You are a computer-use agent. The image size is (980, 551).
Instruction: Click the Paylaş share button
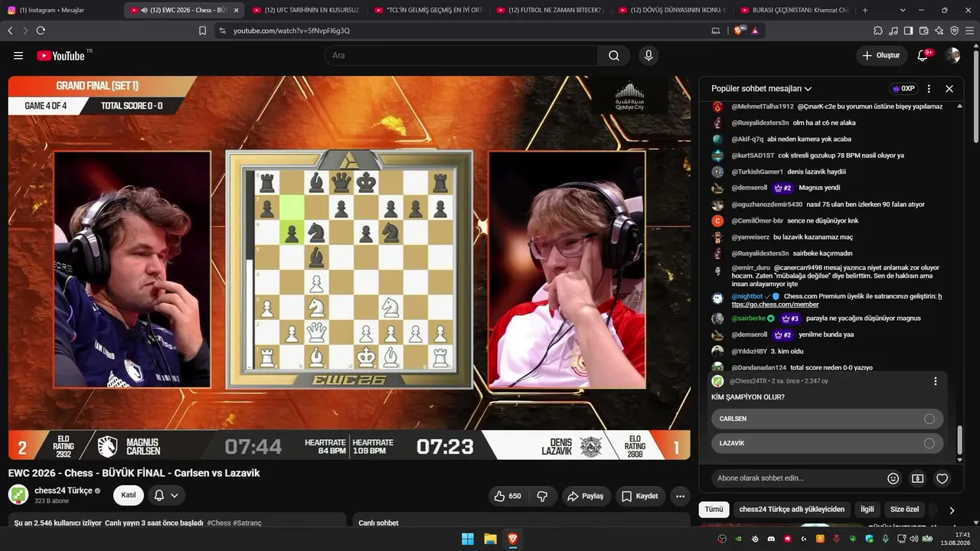[586, 496]
